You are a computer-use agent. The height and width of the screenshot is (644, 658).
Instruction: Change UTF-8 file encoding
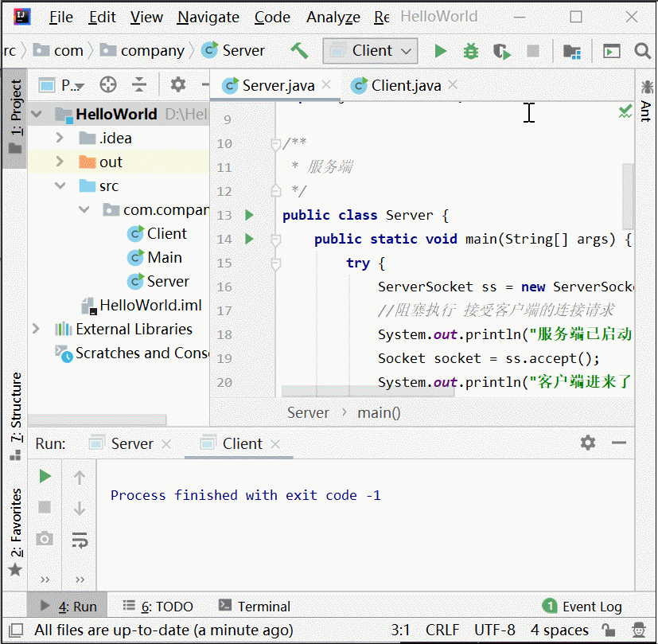click(495, 630)
